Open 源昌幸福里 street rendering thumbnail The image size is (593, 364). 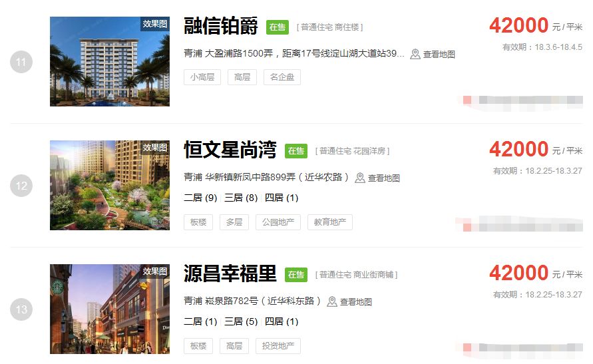tap(110, 309)
